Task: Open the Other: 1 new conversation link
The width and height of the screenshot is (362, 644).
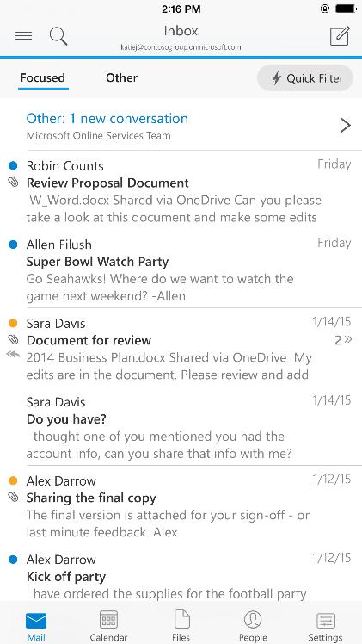Action: [107, 118]
